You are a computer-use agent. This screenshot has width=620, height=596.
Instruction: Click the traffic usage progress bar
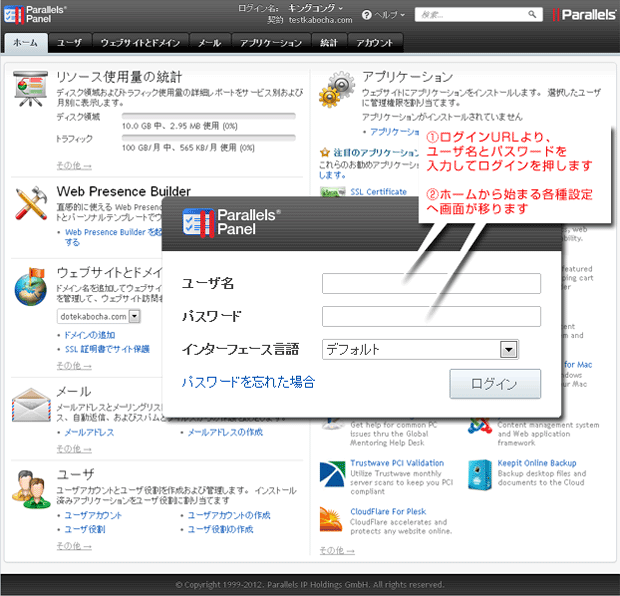coord(209,138)
